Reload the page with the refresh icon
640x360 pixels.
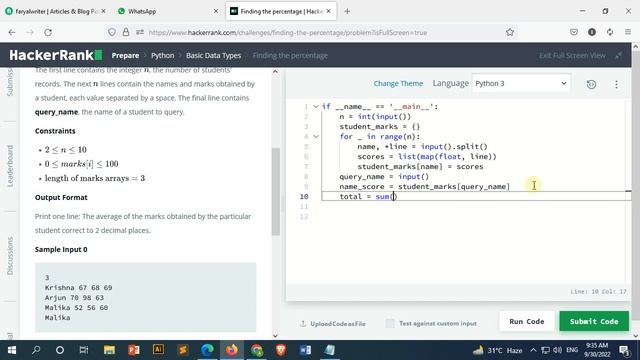coord(48,32)
